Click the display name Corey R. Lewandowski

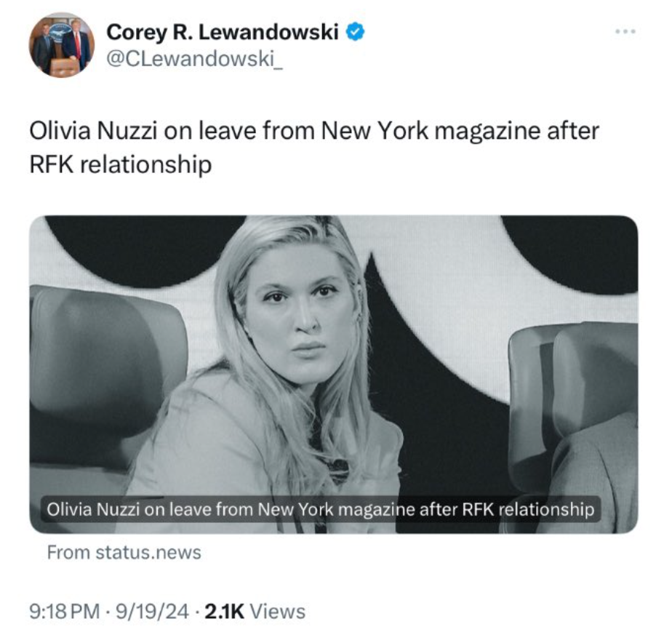(223, 32)
